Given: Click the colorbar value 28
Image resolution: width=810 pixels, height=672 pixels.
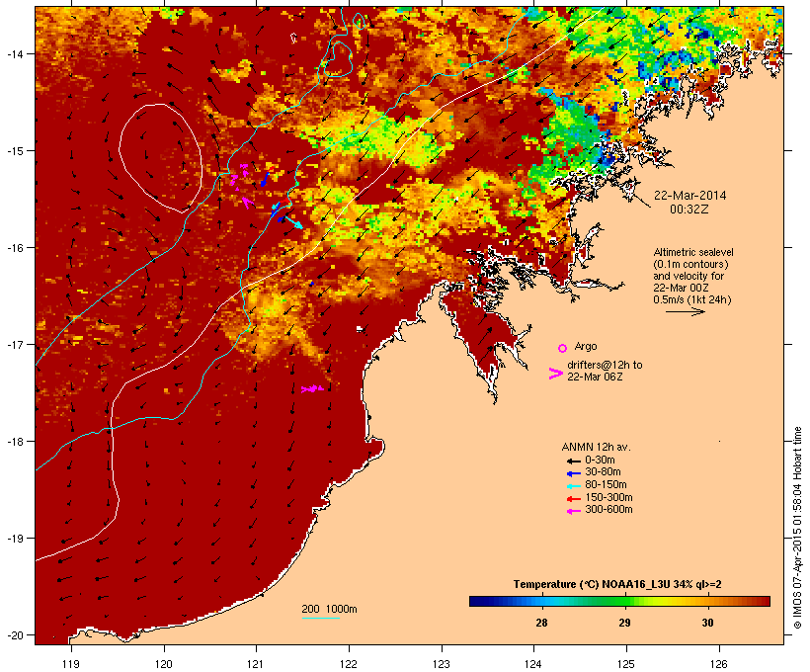Looking at the screenshot, I should tap(541, 623).
